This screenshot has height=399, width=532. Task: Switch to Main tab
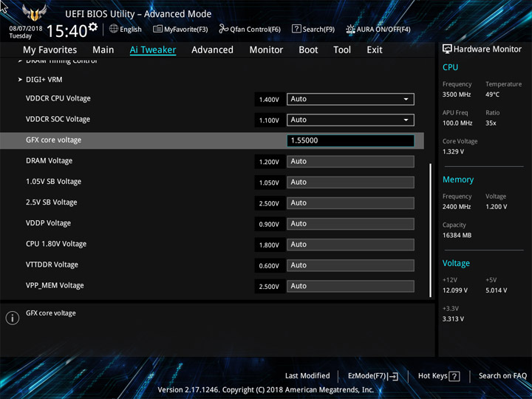103,50
